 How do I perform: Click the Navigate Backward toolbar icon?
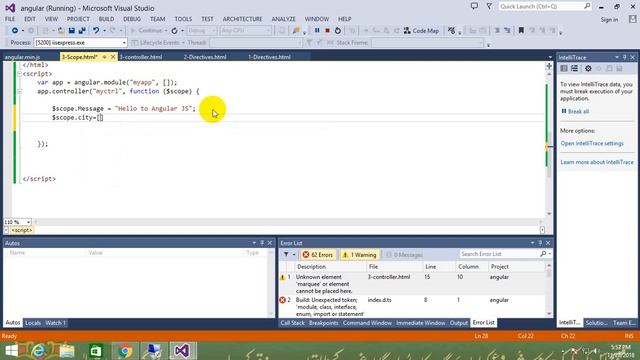coord(15,31)
